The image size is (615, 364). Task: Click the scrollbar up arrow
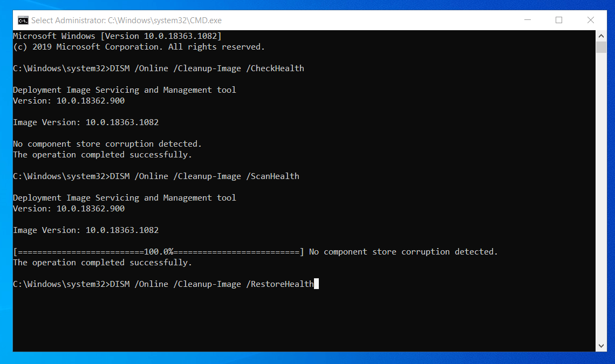point(601,36)
